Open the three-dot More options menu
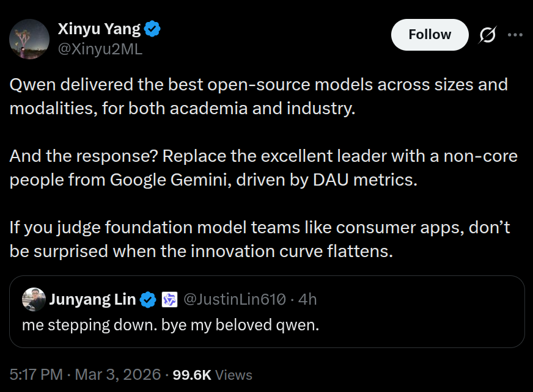 [x=515, y=35]
